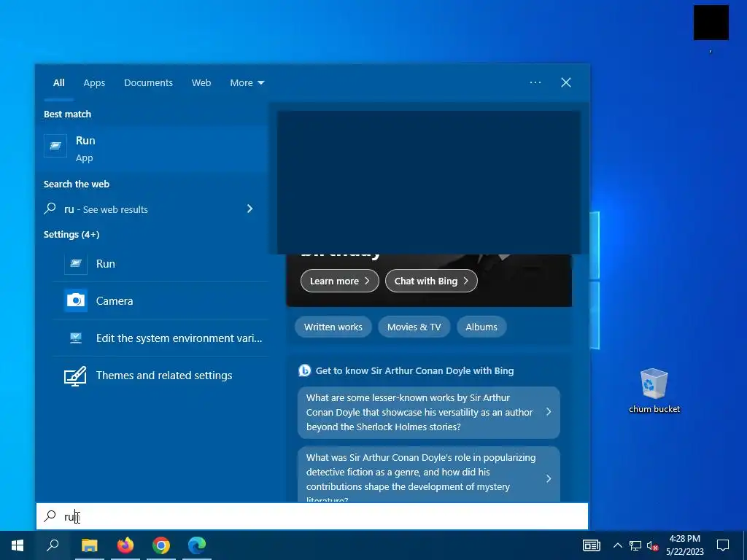This screenshot has width=747, height=560.
Task: Click the Bing logo icon
Action: pos(304,370)
